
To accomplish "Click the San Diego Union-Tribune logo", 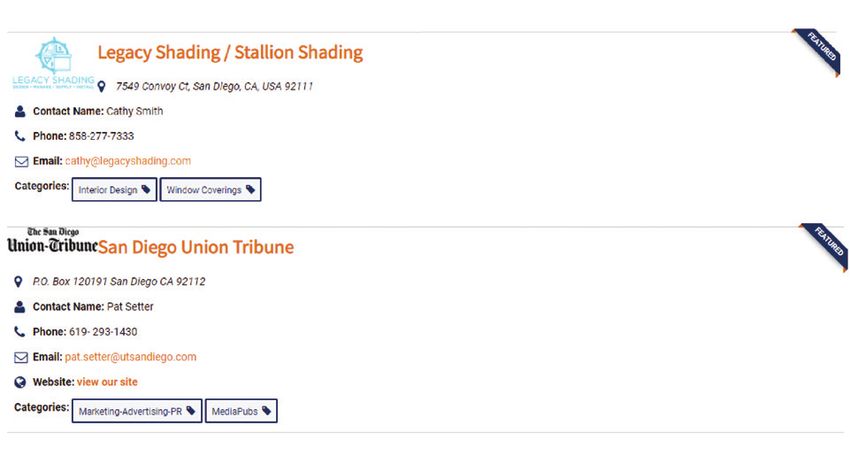I will point(53,241).
